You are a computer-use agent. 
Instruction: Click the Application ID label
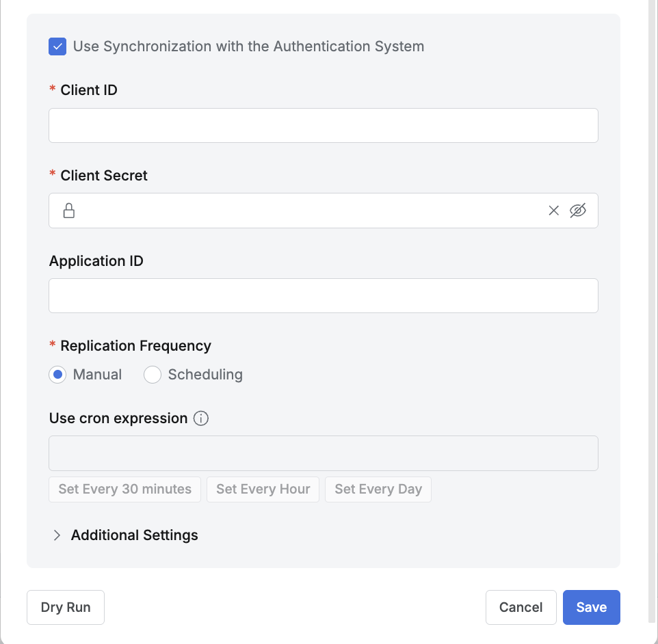(96, 261)
